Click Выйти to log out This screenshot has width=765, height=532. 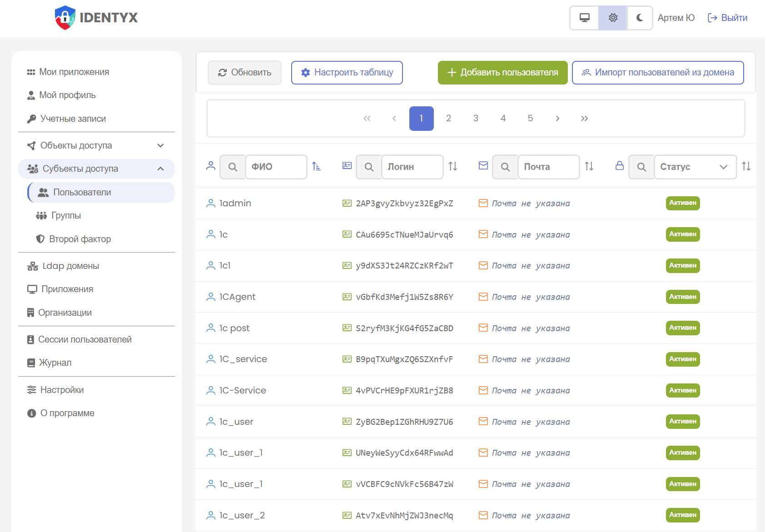[728, 18]
